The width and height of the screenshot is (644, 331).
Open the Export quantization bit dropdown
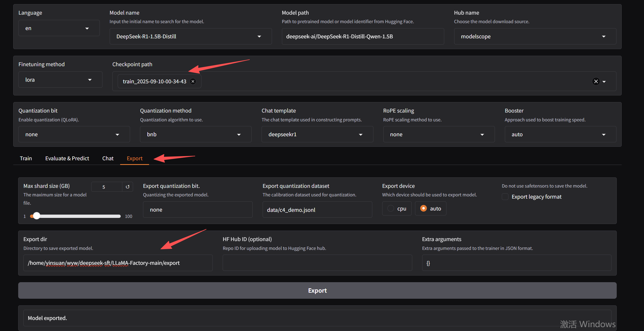[198, 210]
